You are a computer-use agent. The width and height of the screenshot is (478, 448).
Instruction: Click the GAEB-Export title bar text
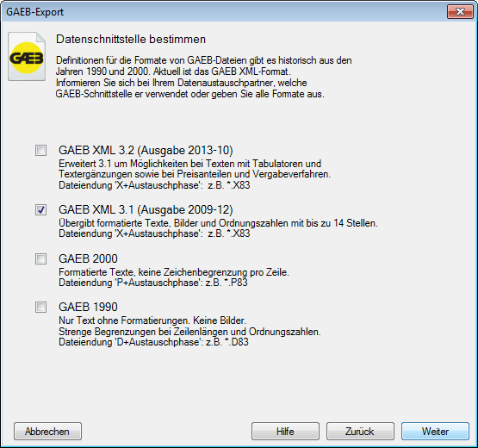tap(34, 12)
